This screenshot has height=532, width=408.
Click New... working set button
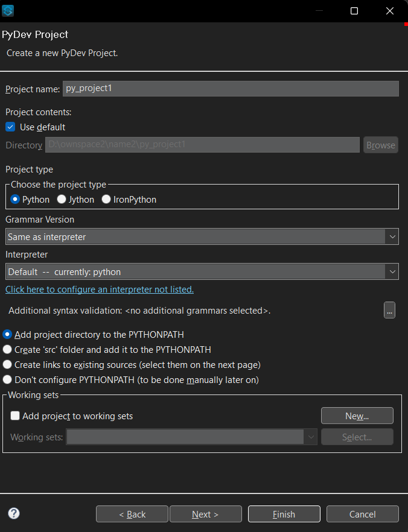click(x=357, y=416)
